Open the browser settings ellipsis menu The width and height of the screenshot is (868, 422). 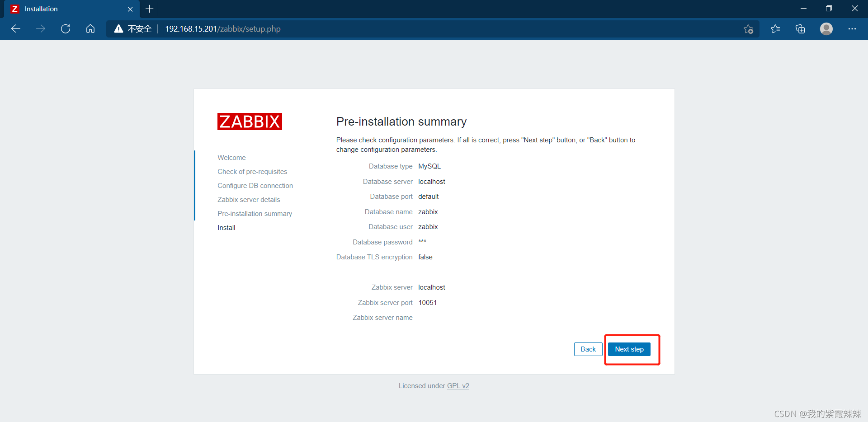point(852,29)
